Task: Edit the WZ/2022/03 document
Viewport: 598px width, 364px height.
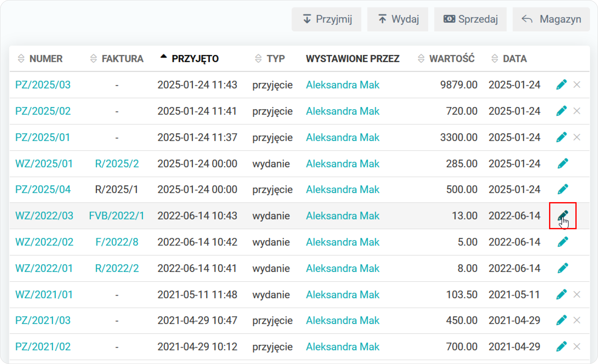Action: click(x=563, y=215)
